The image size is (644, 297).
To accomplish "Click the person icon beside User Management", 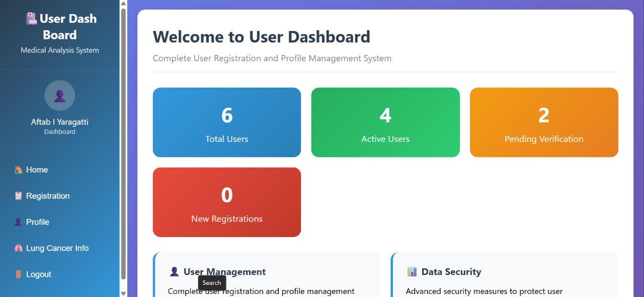I will [174, 272].
